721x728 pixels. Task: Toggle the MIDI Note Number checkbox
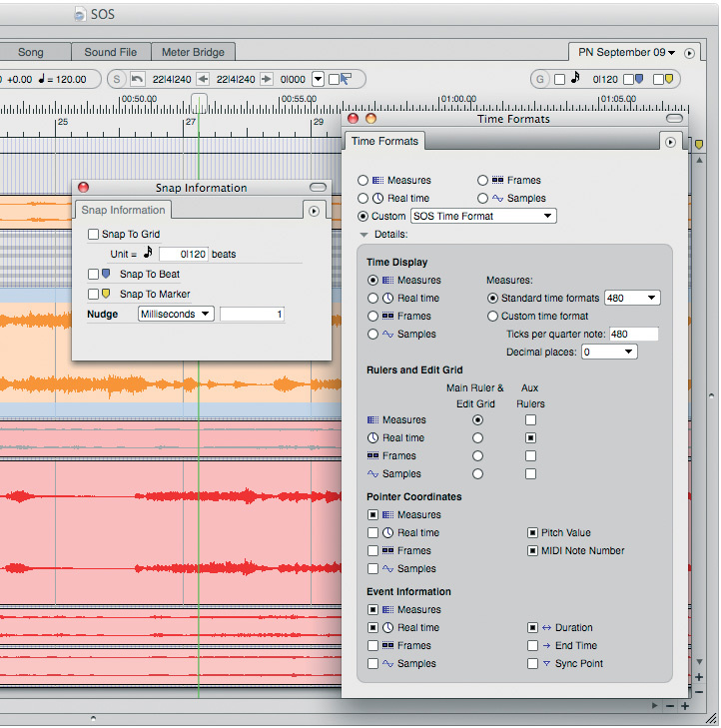532,550
